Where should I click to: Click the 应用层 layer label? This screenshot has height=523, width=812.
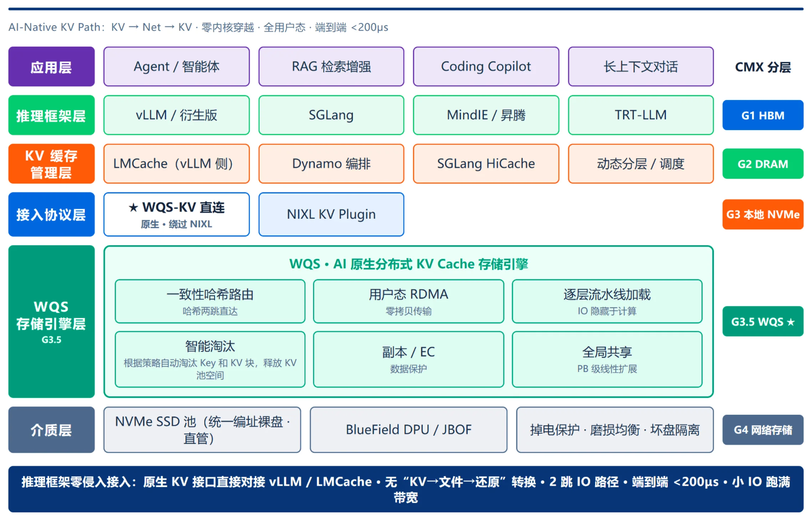click(51, 67)
